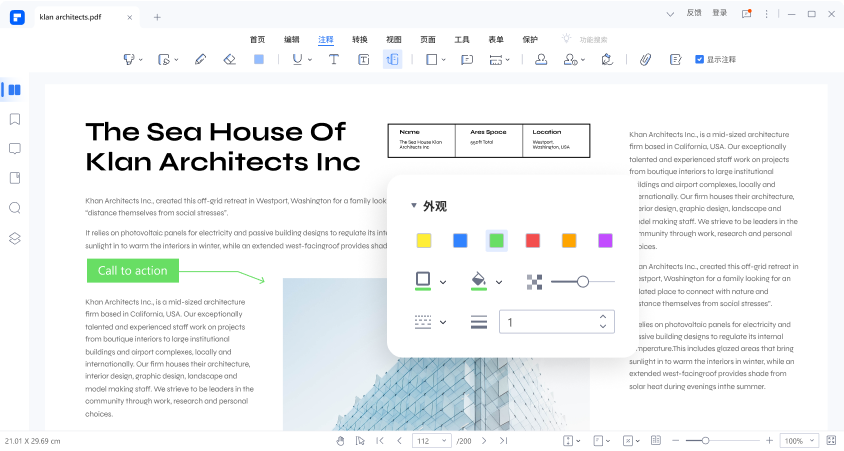Expand the line style dropdown
Image resolution: width=844 pixels, height=451 pixels.
[x=442, y=322]
